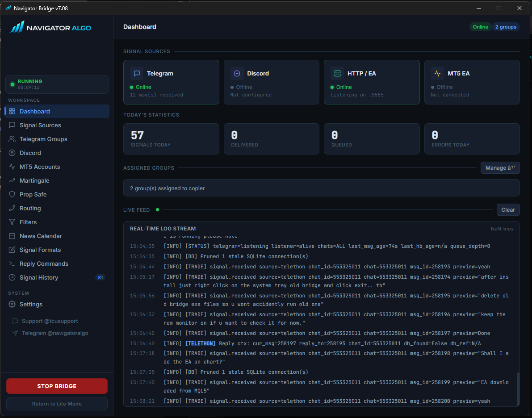Screen dimensions: 532x418
Task: Click the Telegram paper plane icon
Action: (x=15, y=333)
